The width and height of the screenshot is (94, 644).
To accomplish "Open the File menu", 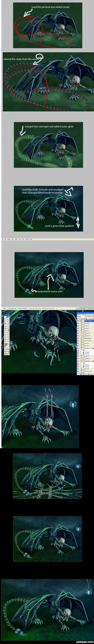I will click(x=3, y=239).
